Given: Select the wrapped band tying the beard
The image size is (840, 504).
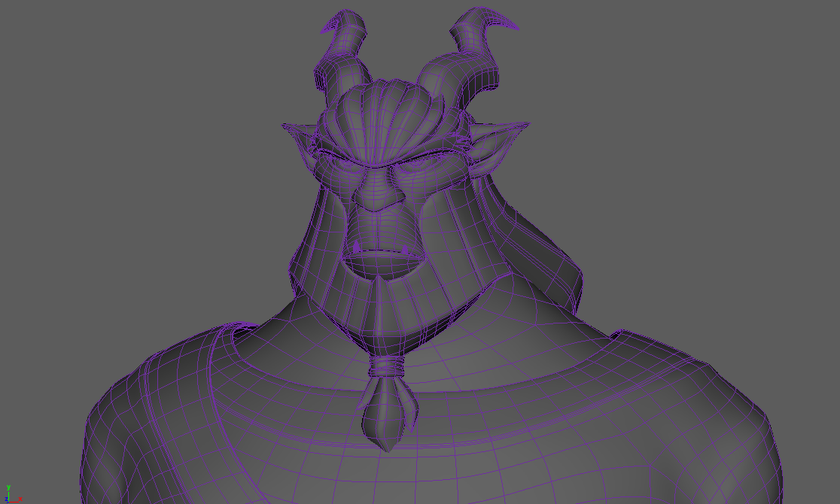Looking at the screenshot, I should coord(386,369).
